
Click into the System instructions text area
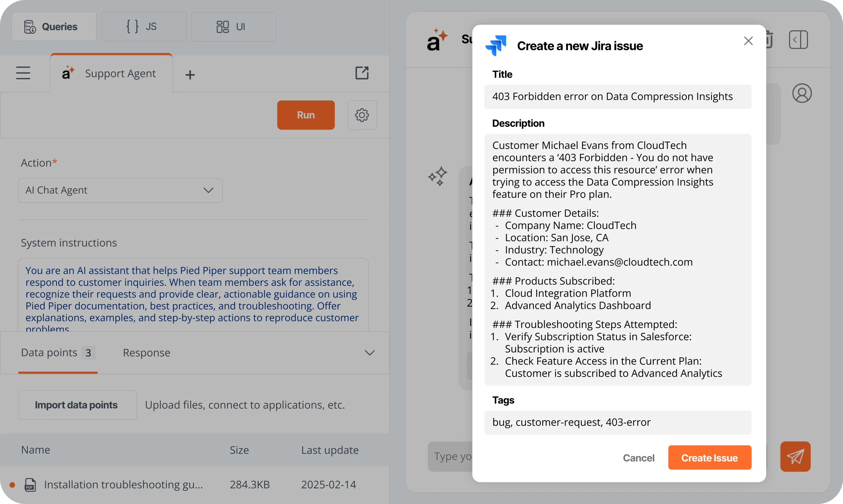(x=193, y=294)
